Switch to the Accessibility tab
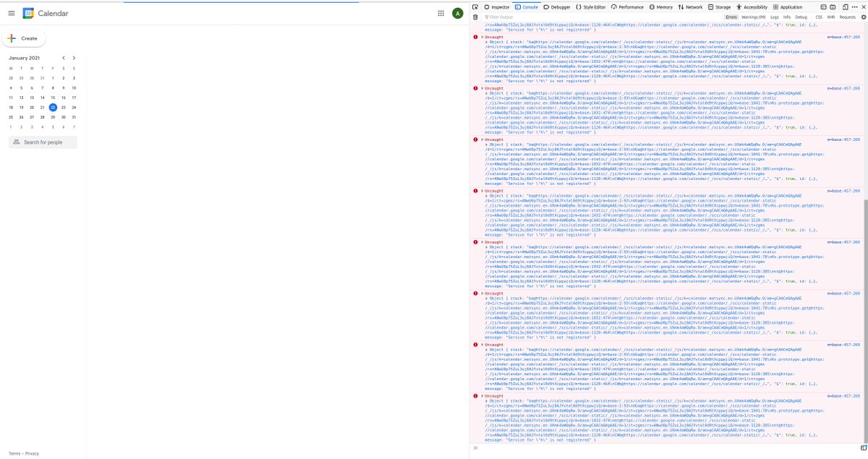Viewport: 868px width, 459px height. pos(752,7)
